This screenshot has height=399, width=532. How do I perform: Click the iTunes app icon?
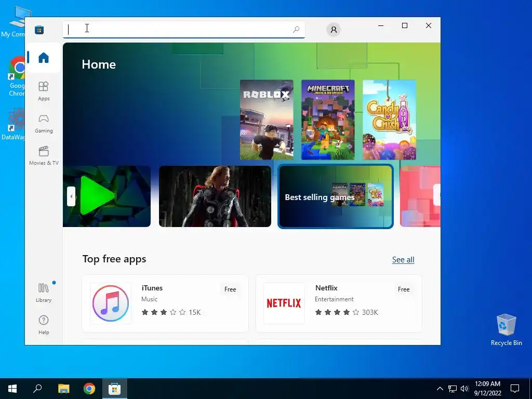tap(111, 303)
